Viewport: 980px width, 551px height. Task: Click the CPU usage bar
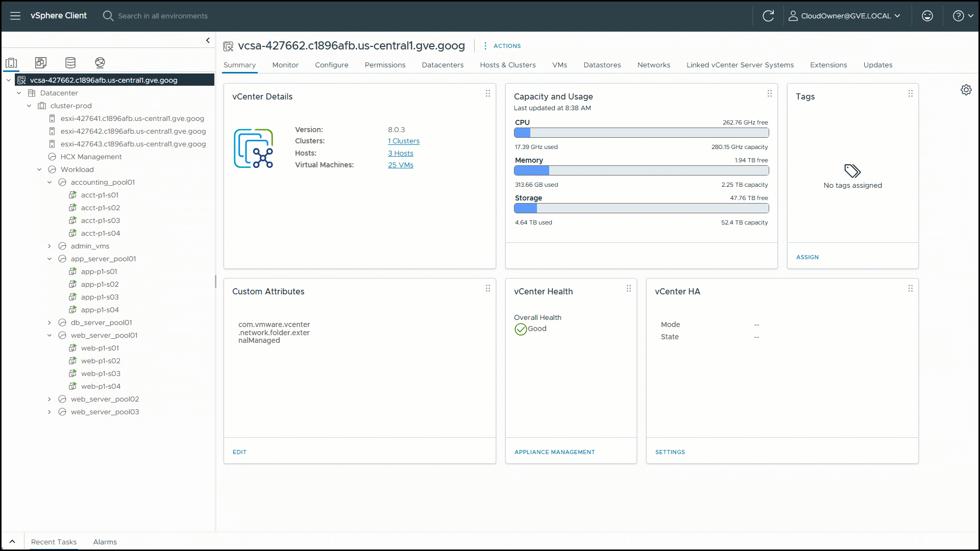[641, 133]
